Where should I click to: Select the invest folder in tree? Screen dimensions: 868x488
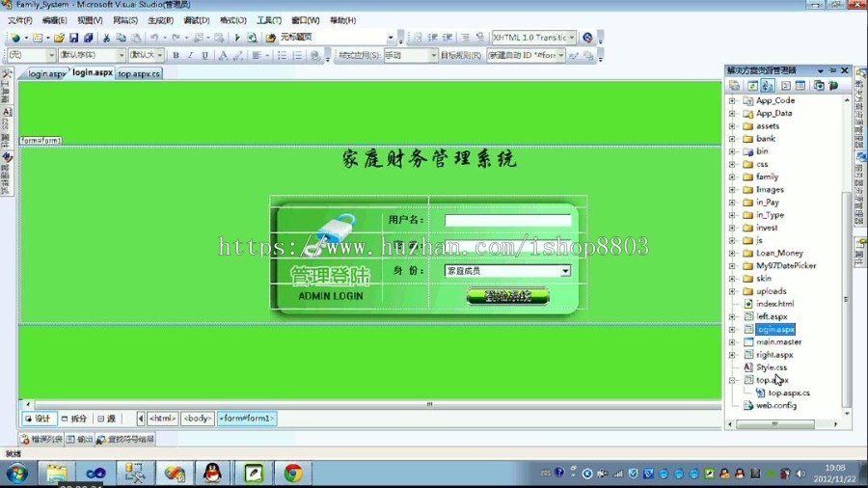pos(767,228)
